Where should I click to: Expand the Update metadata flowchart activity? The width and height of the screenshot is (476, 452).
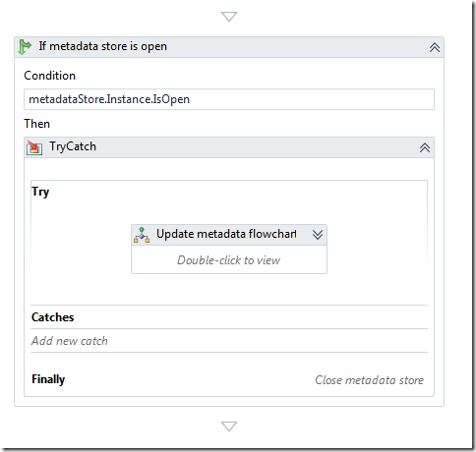coord(318,235)
